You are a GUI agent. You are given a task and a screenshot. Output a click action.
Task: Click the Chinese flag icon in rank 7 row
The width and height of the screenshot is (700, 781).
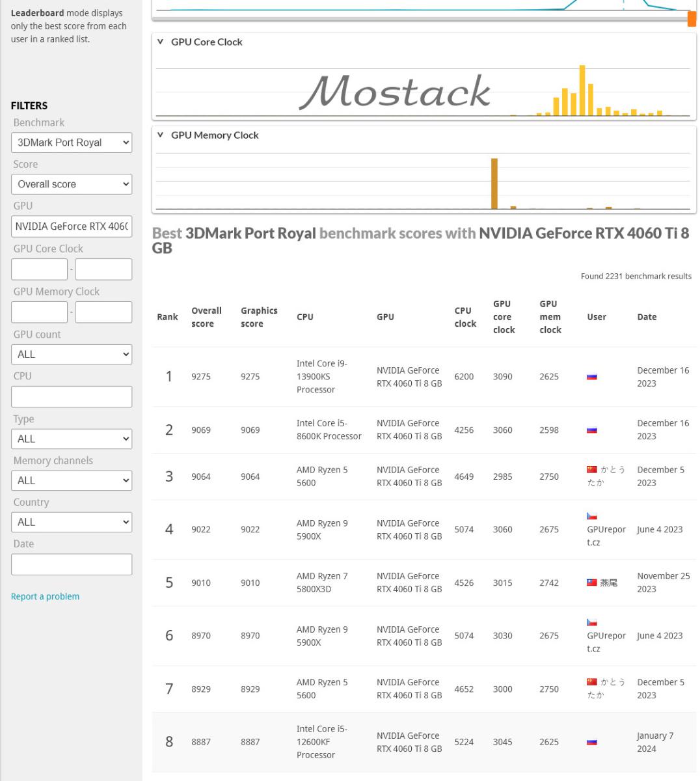592,682
